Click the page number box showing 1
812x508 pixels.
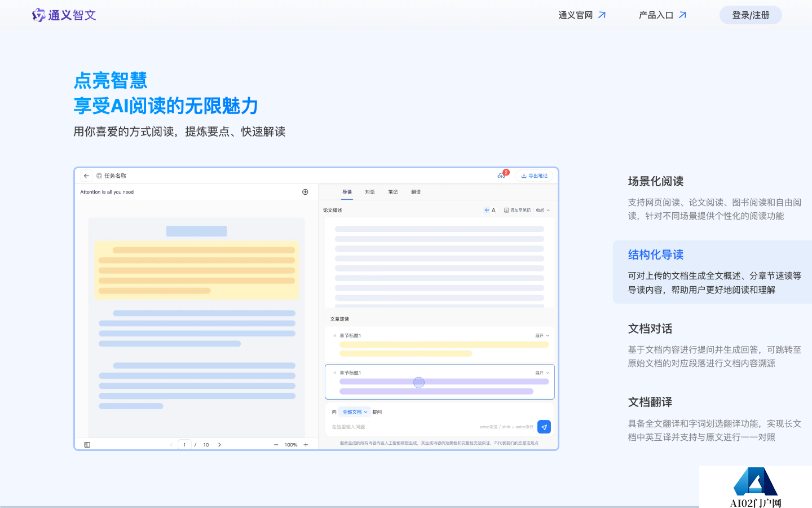[x=184, y=445]
